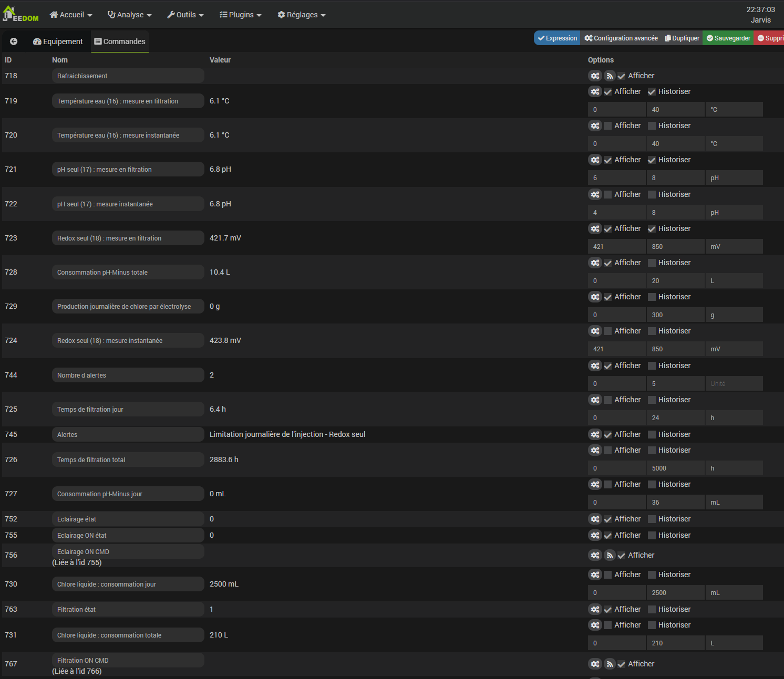Edit the Filtration état name field
The height and width of the screenshot is (679, 784).
tap(128, 609)
